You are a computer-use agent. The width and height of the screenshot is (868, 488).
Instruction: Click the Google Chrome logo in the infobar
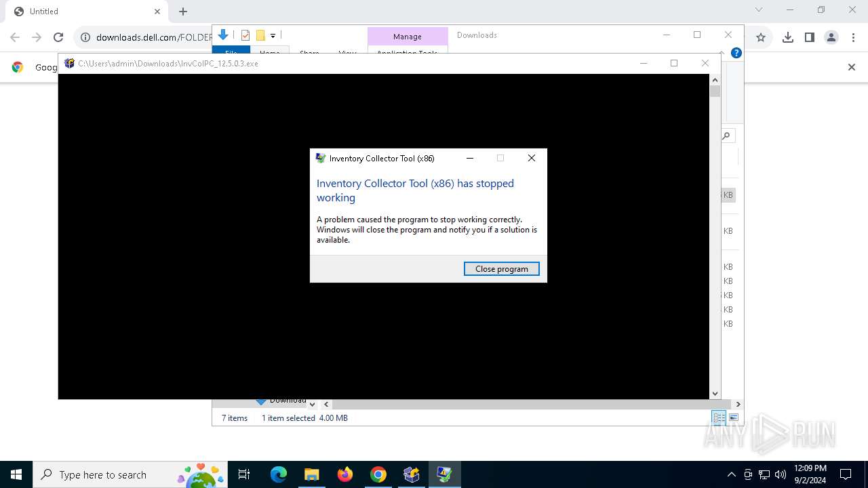click(18, 67)
